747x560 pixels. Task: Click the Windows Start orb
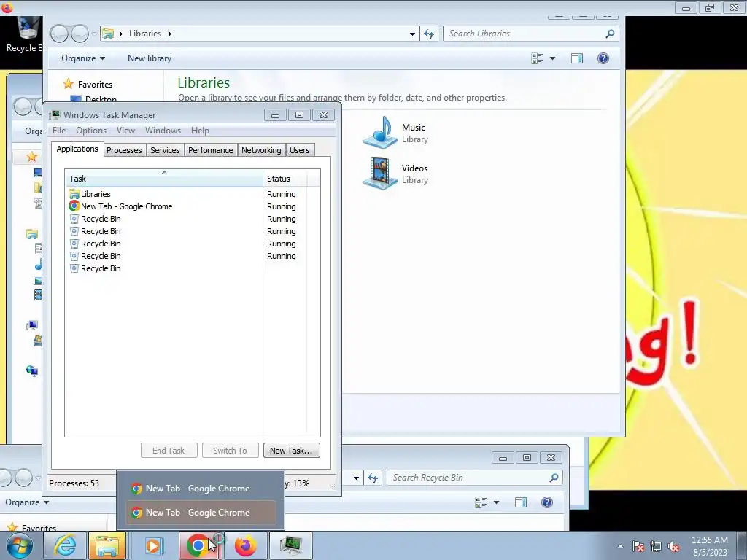(x=19, y=545)
